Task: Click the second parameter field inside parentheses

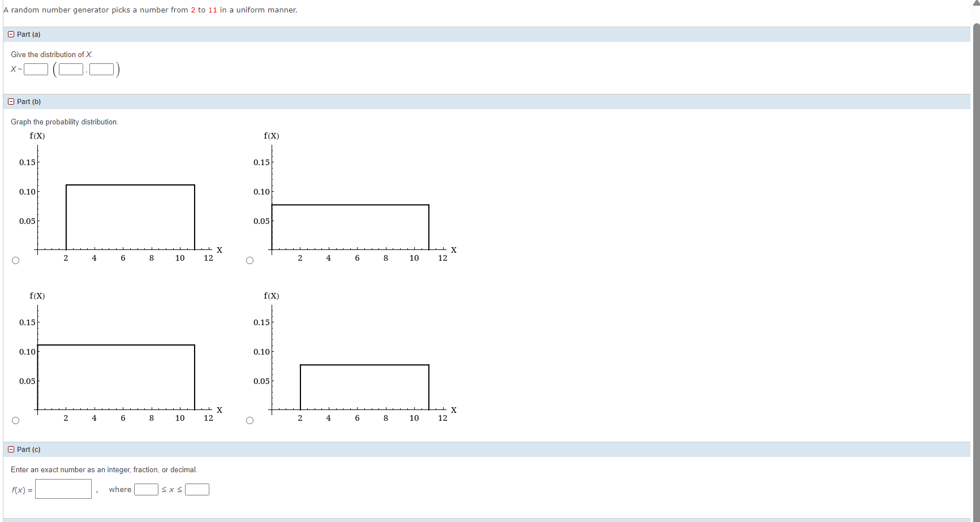Action: (101, 70)
